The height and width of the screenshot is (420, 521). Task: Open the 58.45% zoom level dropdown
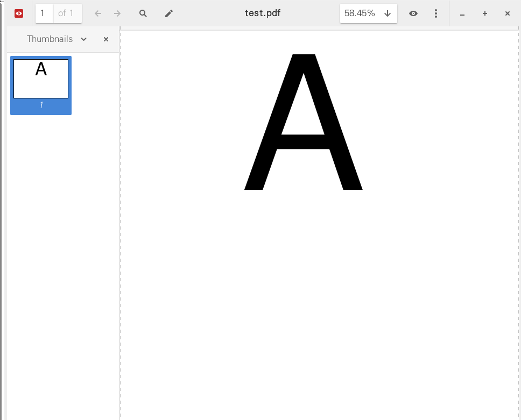click(369, 13)
